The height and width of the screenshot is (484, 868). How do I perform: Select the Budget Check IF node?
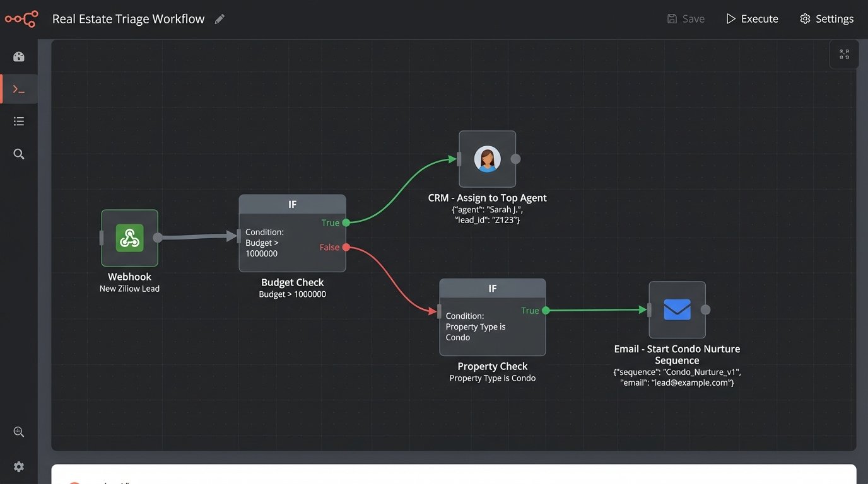coord(292,233)
